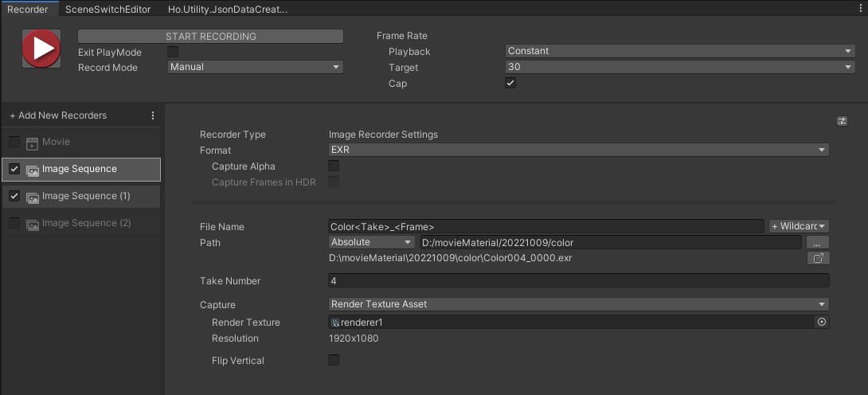Select the Movie recorder clapboard icon
The image size is (868, 395).
click(x=32, y=143)
